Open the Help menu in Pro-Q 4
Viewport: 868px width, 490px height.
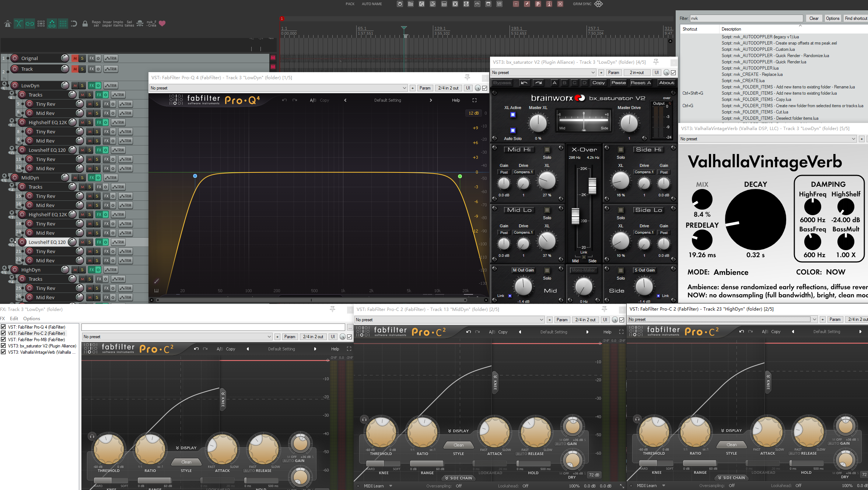coord(456,100)
